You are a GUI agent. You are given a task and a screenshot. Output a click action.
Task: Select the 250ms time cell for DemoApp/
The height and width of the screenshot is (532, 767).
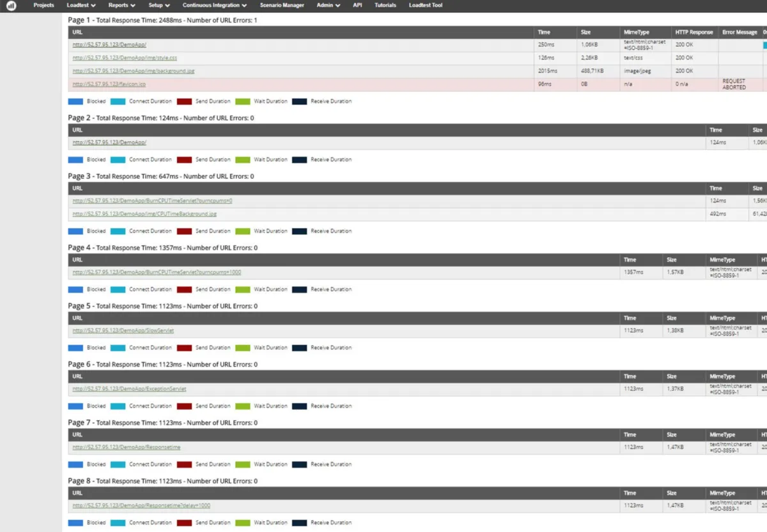click(555, 45)
